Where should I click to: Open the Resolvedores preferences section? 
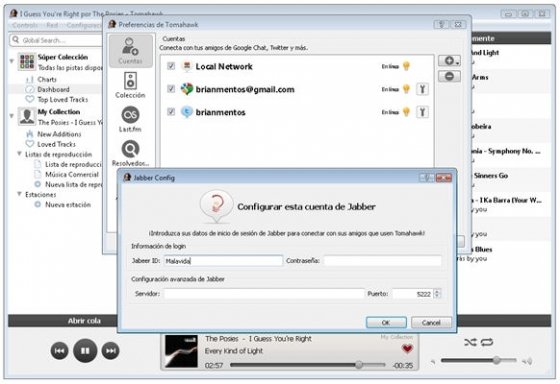130,153
